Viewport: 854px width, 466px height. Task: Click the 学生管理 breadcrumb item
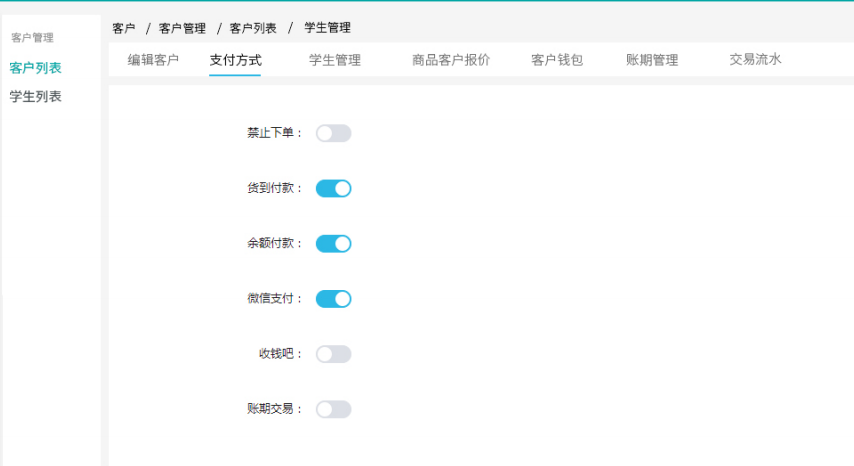[x=327, y=28]
